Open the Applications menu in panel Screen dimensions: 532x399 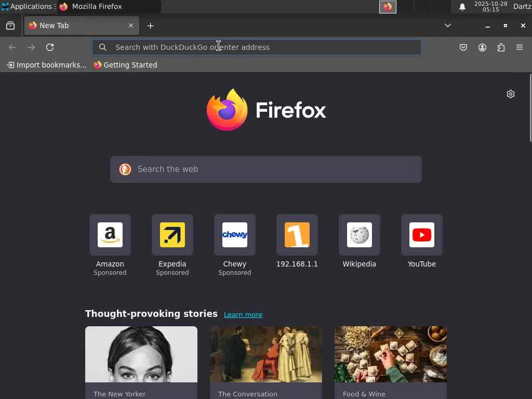[28, 6]
